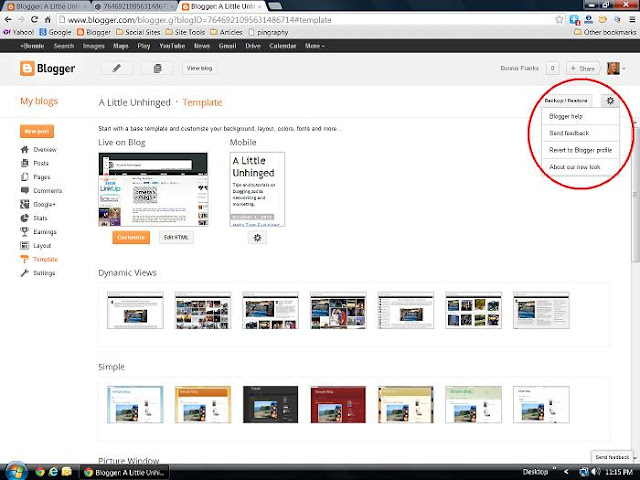Select the Comments icon in sidebar
640x480 pixels.
pyautogui.click(x=24, y=191)
